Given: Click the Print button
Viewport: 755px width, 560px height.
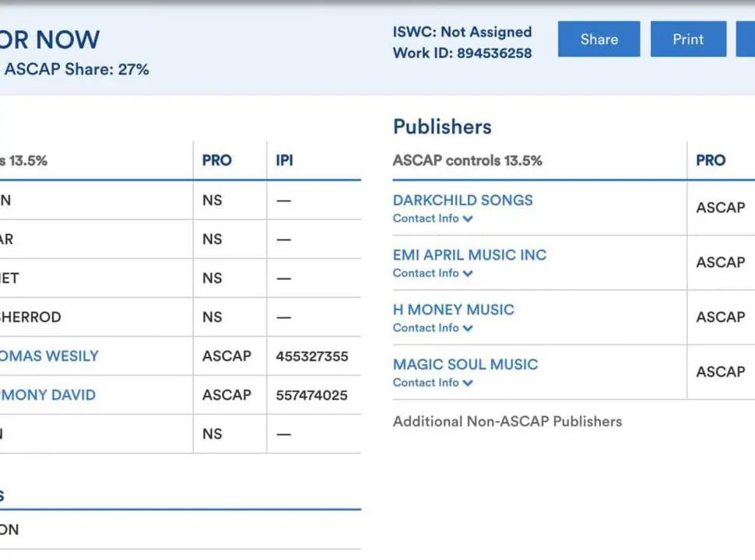Looking at the screenshot, I should pos(688,39).
